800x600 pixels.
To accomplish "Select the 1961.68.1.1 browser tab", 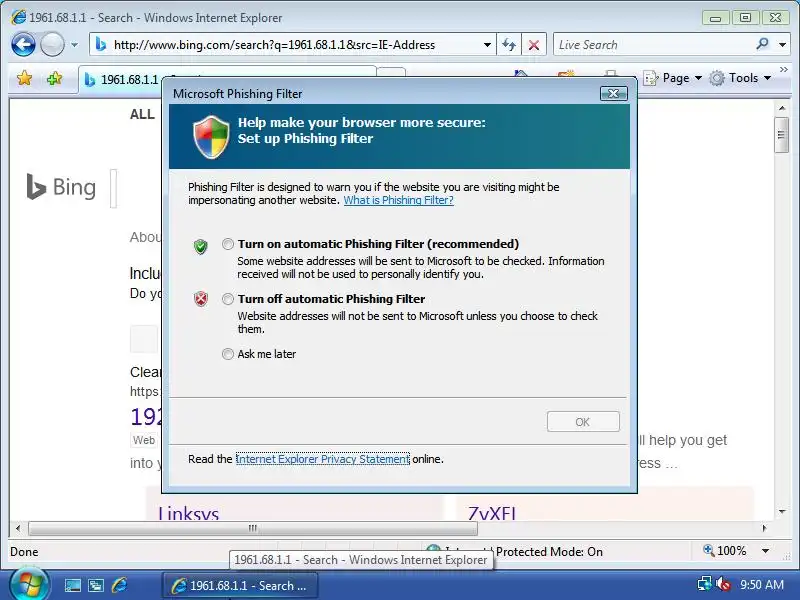I will pos(122,80).
